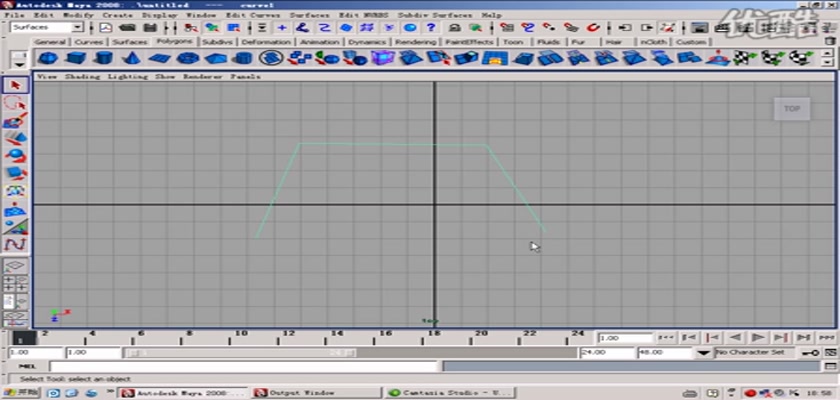
Task: Open the No Character Set dropdown
Action: (756, 353)
